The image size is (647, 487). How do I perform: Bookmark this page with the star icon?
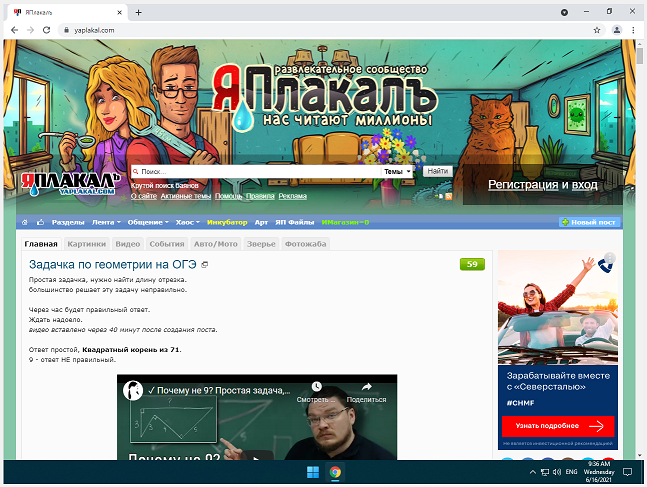pos(597,30)
